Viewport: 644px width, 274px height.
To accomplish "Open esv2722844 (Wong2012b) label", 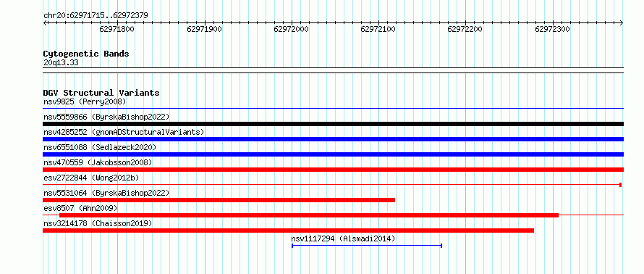I will click(x=91, y=178).
